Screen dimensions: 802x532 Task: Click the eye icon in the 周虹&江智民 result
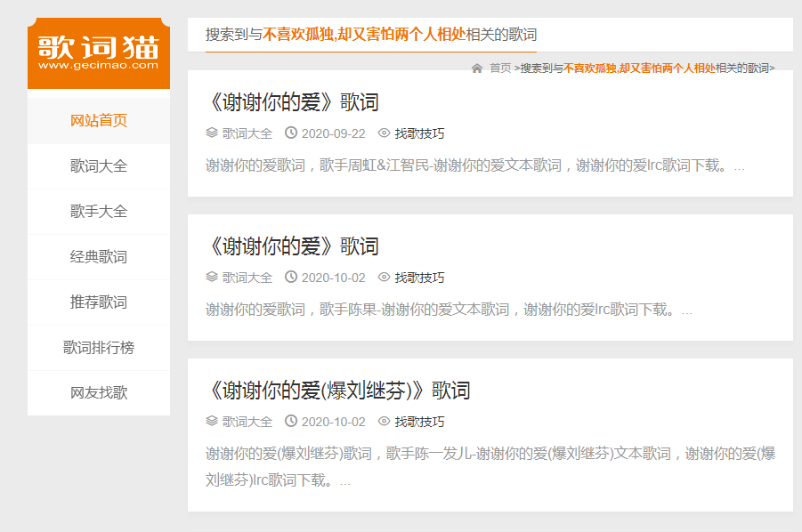click(x=384, y=133)
